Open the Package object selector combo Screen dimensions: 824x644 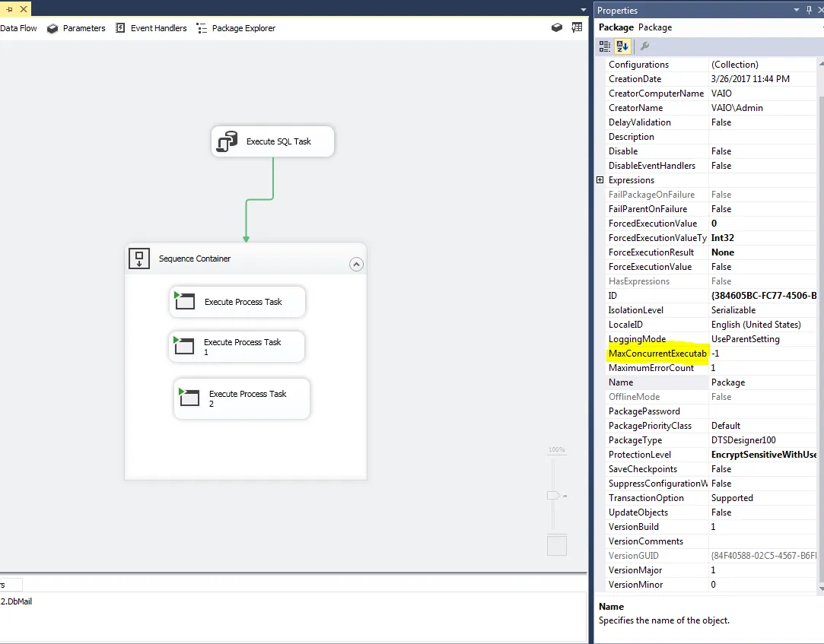click(709, 27)
